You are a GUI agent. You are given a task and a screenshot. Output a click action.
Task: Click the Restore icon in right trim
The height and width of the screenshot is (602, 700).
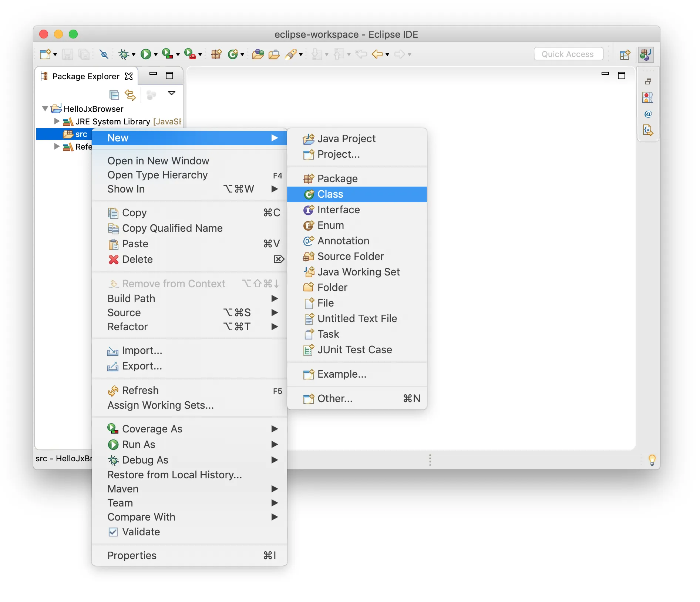(648, 81)
